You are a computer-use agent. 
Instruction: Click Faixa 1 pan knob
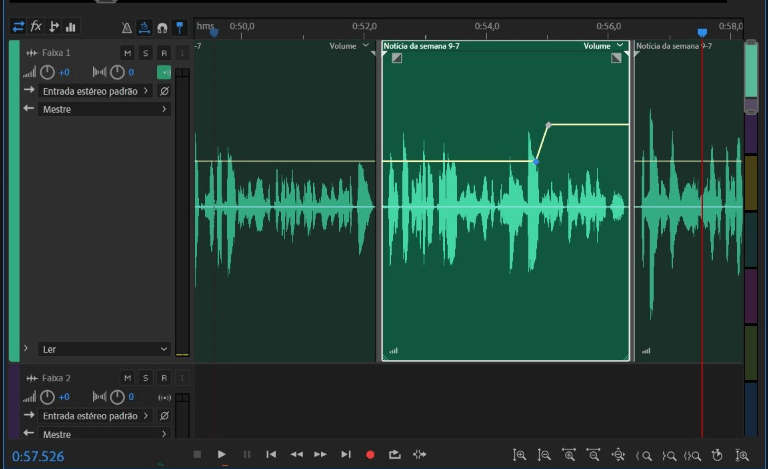(117, 72)
